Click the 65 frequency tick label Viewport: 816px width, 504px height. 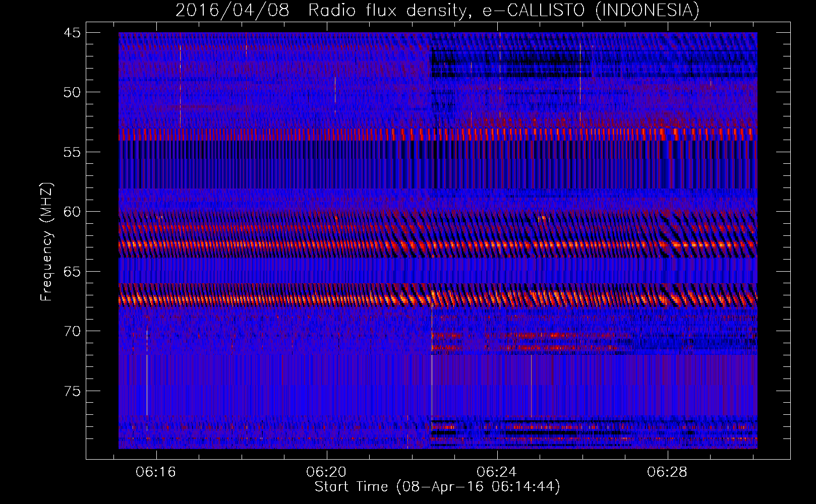(72, 272)
